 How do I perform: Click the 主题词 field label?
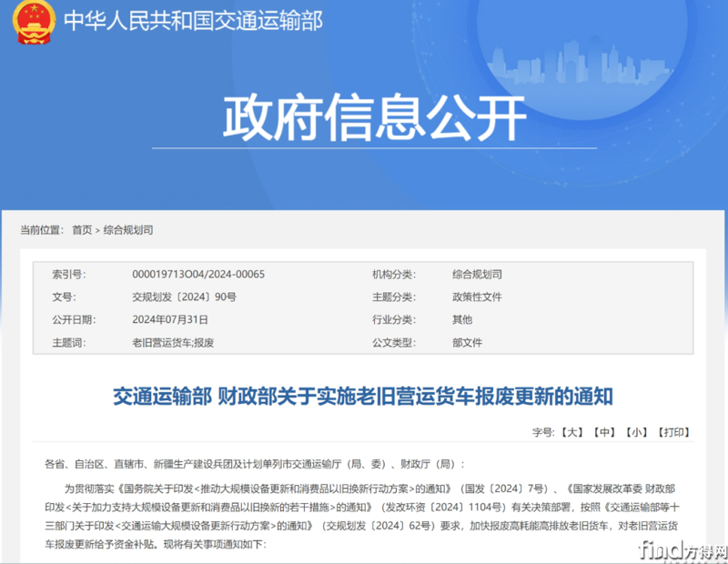tap(69, 343)
